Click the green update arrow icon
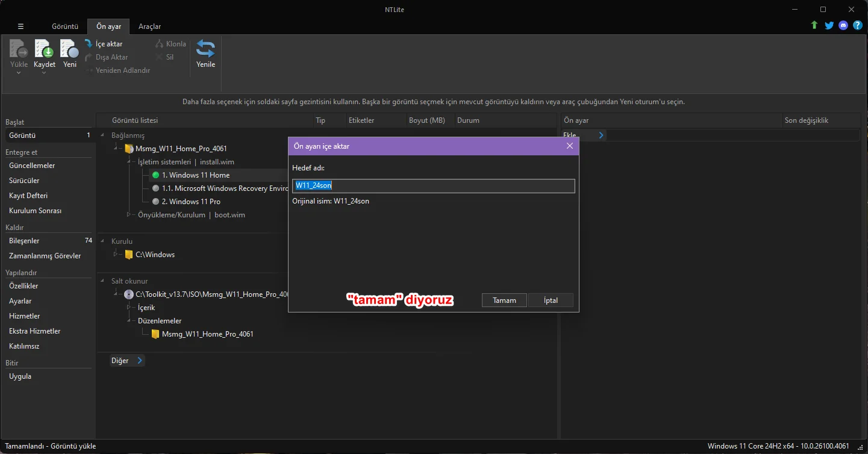The height and width of the screenshot is (454, 868). pos(814,25)
